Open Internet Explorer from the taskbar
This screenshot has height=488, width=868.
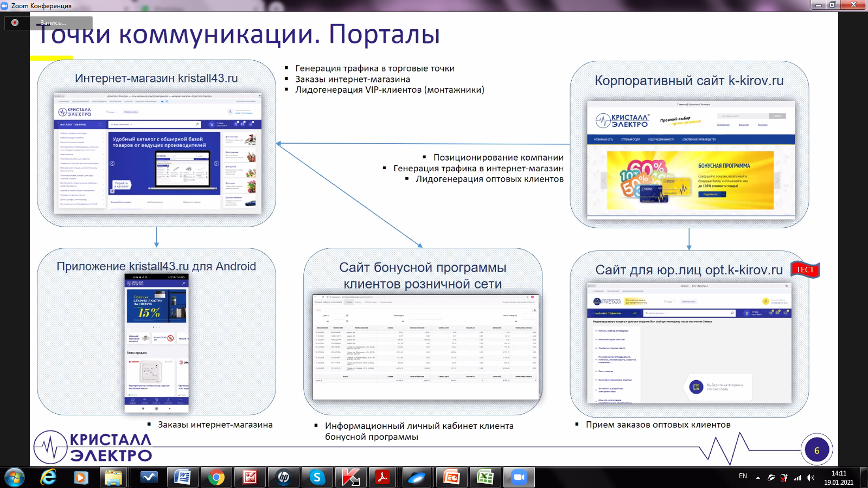click(x=48, y=477)
